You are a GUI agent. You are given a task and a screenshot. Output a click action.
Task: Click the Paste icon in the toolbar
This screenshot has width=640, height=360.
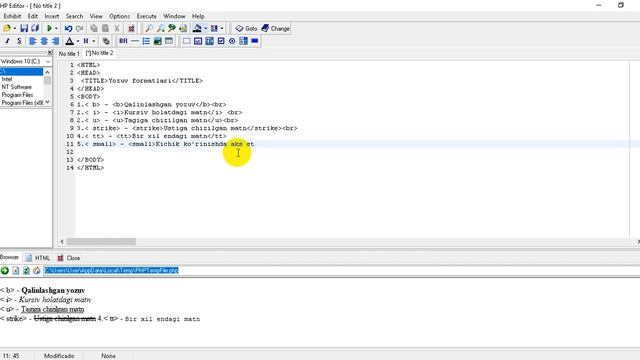click(x=105, y=28)
